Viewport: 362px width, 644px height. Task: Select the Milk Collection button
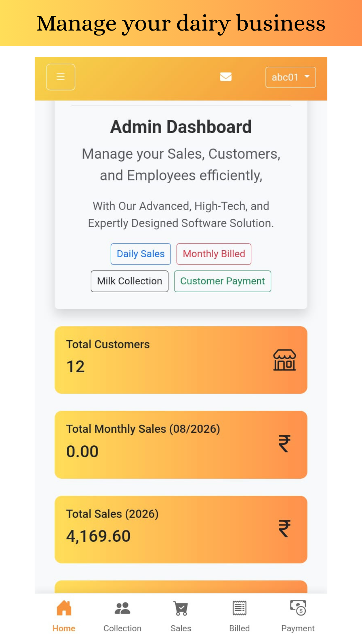[x=129, y=281]
